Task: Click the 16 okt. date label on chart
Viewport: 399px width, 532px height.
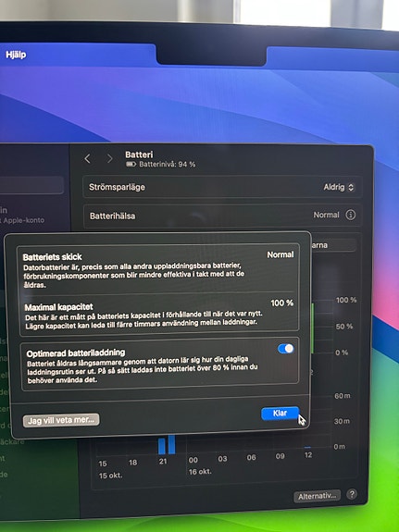Action: tap(200, 472)
